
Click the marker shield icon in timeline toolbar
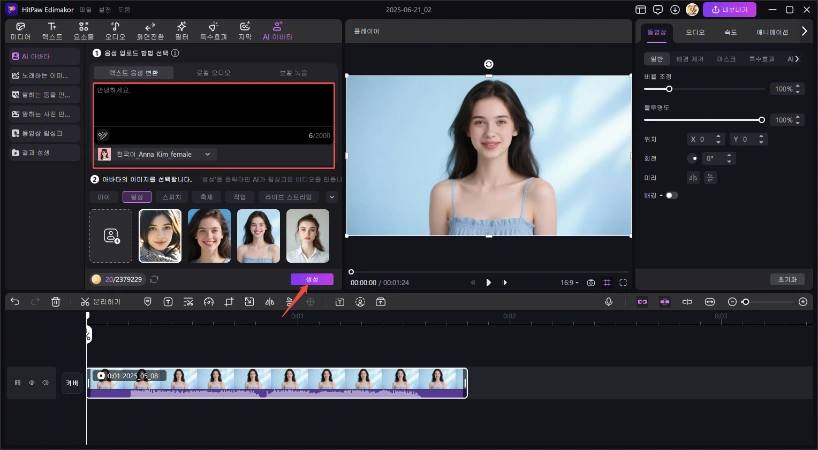[x=148, y=302]
